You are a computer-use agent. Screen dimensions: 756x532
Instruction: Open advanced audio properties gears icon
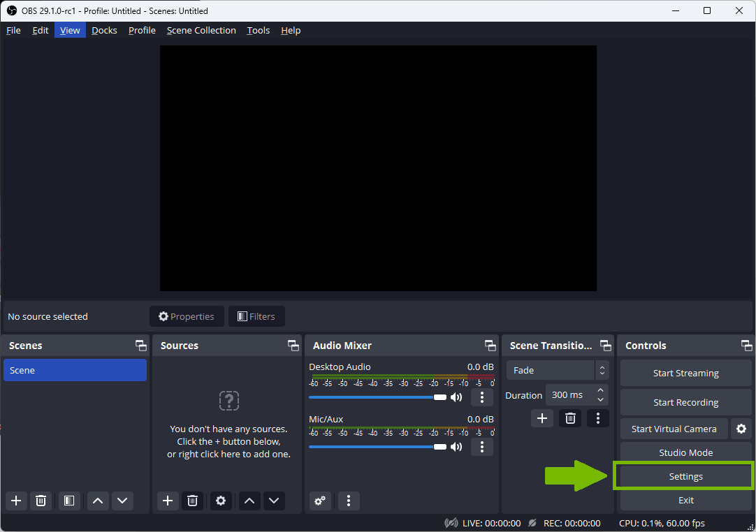pyautogui.click(x=320, y=501)
